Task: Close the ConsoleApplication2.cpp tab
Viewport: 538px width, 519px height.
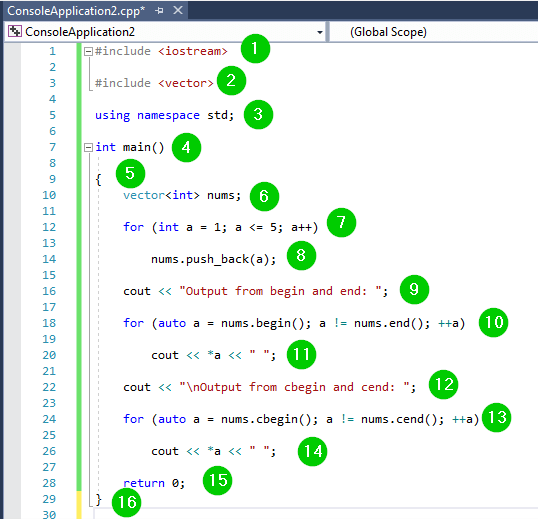Action: click(x=178, y=10)
